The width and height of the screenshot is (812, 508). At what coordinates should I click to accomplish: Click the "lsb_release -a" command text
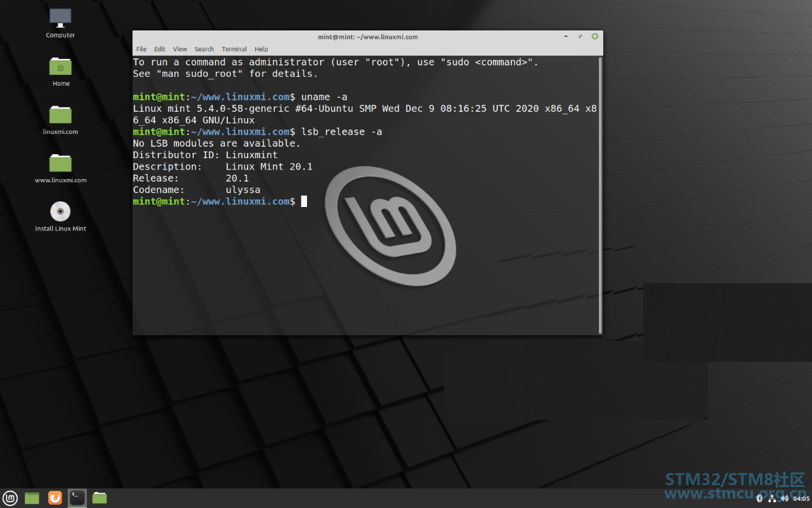point(342,132)
